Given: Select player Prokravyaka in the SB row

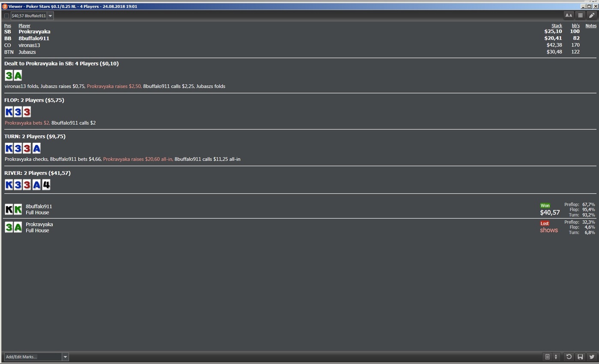Looking at the screenshot, I should (x=34, y=32).
